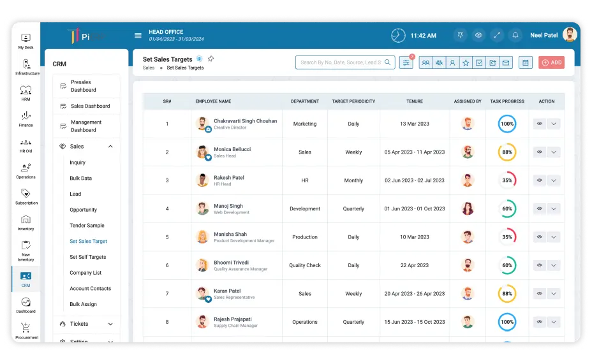The image size is (592, 364).
Task: Click view eye for Chakravarti Singh Chouhan
Action: click(x=540, y=124)
